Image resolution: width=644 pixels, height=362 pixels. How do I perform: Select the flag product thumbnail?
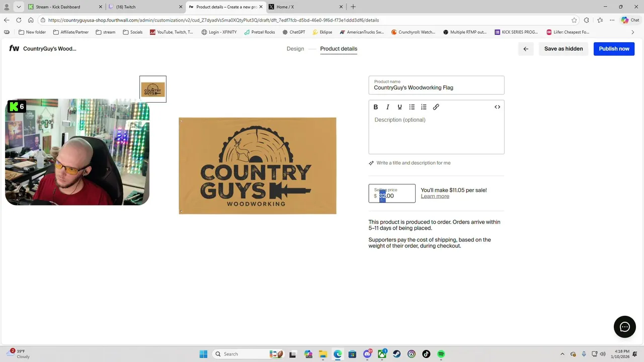153,89
